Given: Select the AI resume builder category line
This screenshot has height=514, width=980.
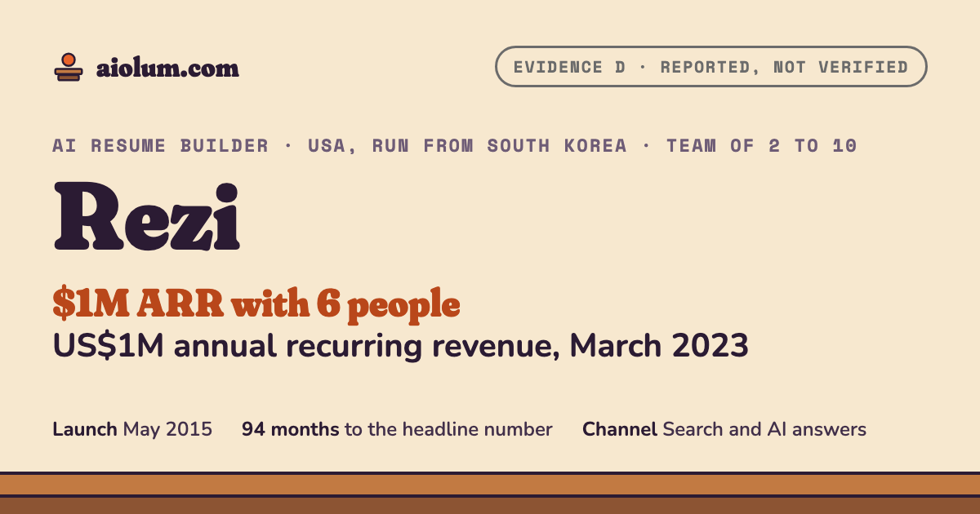Looking at the screenshot, I should (x=455, y=146).
